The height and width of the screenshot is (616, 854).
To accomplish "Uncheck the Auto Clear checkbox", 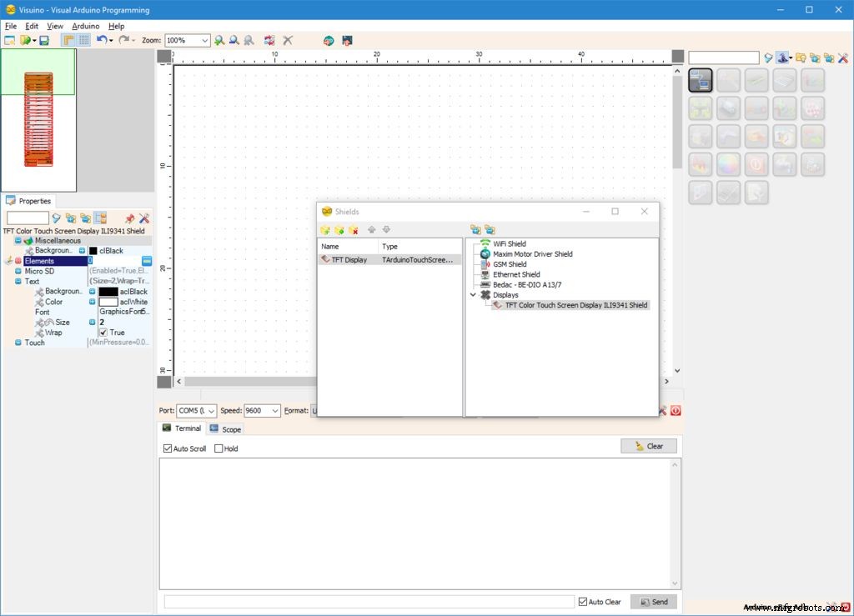I will point(583,602).
